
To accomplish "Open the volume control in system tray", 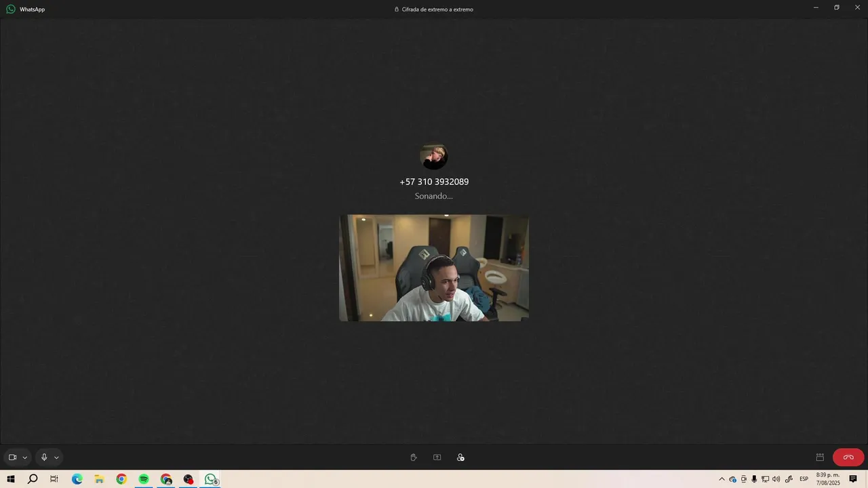I will pyautogui.click(x=776, y=479).
